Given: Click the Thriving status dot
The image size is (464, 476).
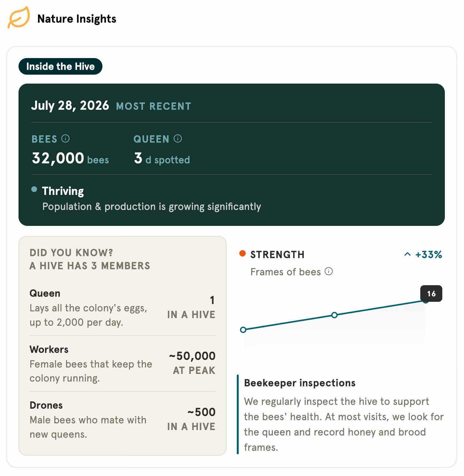Looking at the screenshot, I should click(34, 189).
